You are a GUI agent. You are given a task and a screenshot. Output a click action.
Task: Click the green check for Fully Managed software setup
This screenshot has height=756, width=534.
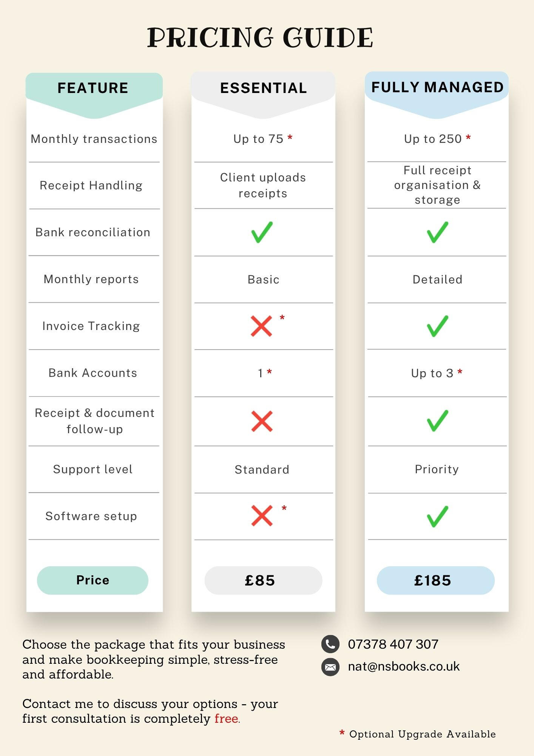click(x=437, y=516)
